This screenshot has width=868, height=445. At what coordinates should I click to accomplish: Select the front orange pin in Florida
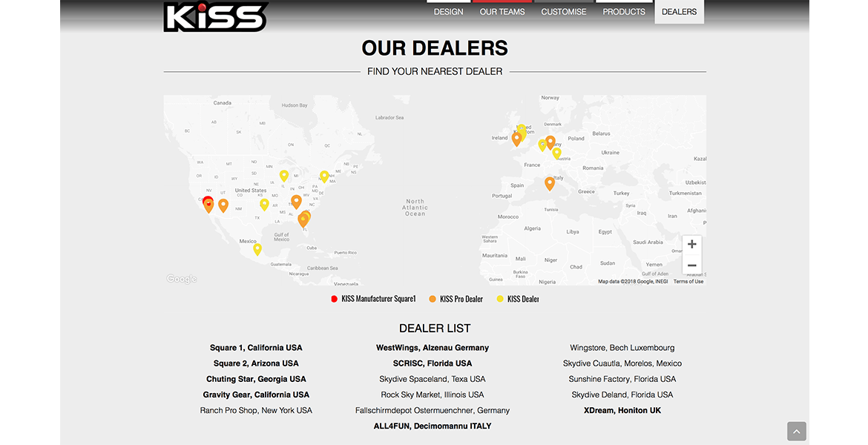pyautogui.click(x=303, y=220)
